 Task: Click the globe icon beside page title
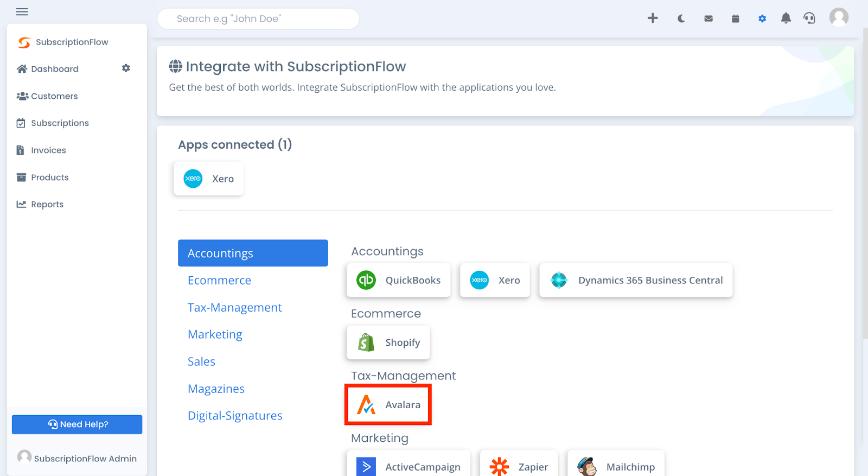tap(175, 66)
